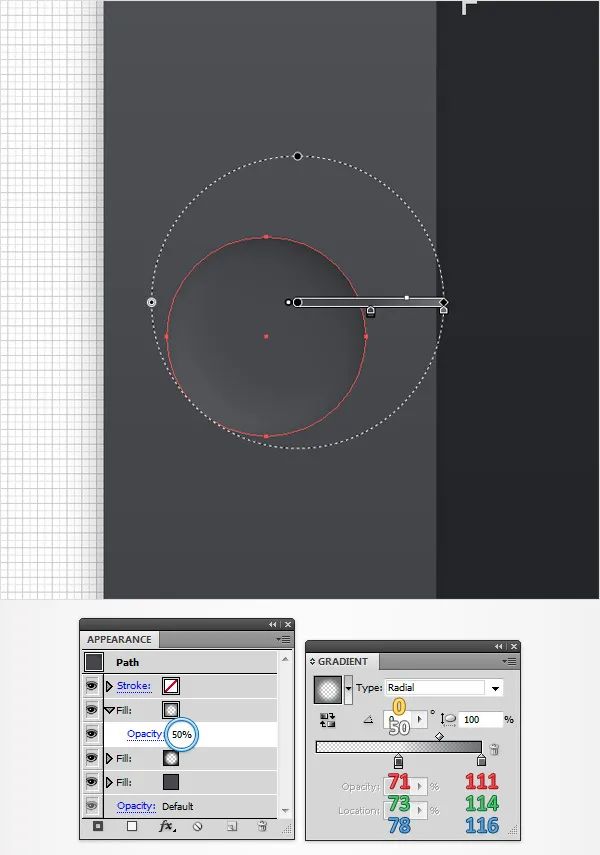Viewport: 600px width, 855px height.
Task: Open the gradient angle value arrow
Action: pyautogui.click(x=419, y=720)
